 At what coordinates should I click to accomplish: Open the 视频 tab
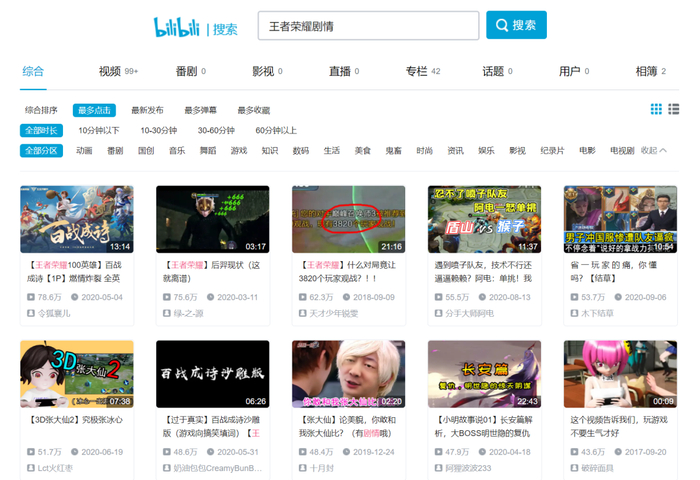(x=118, y=71)
